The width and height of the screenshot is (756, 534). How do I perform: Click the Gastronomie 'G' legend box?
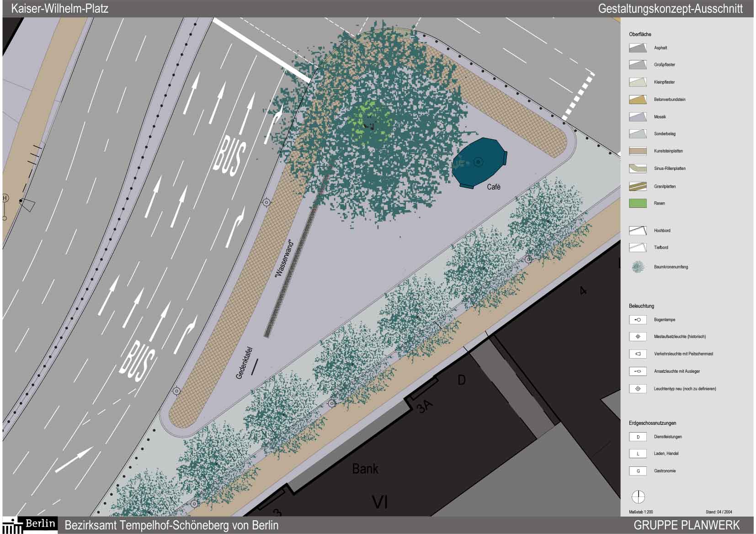(x=638, y=471)
